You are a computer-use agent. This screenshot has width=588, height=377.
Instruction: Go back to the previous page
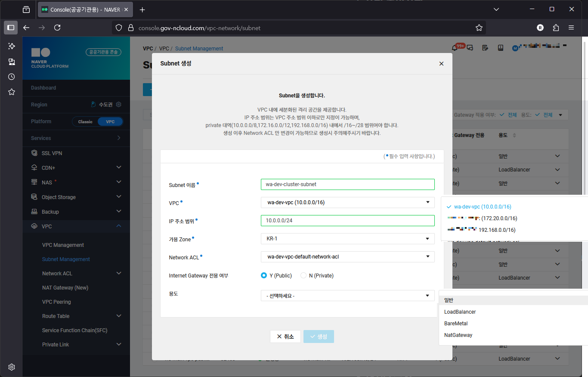point(26,28)
